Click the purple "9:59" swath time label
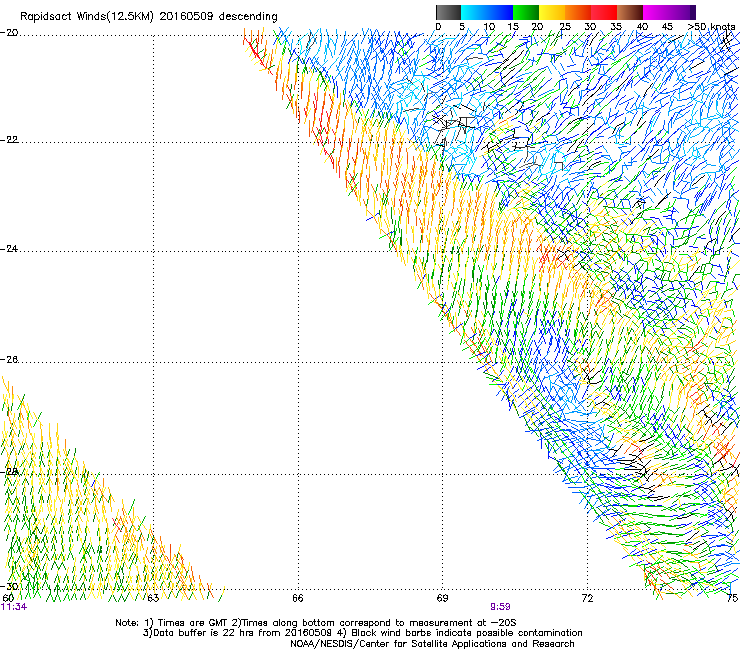740x650 pixels. pos(500,607)
